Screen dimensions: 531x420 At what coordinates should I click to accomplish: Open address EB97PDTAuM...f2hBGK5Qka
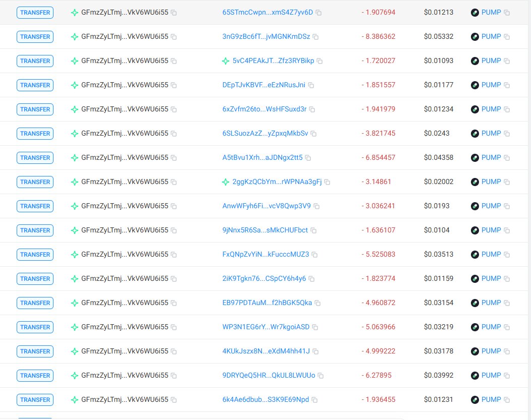click(x=267, y=303)
